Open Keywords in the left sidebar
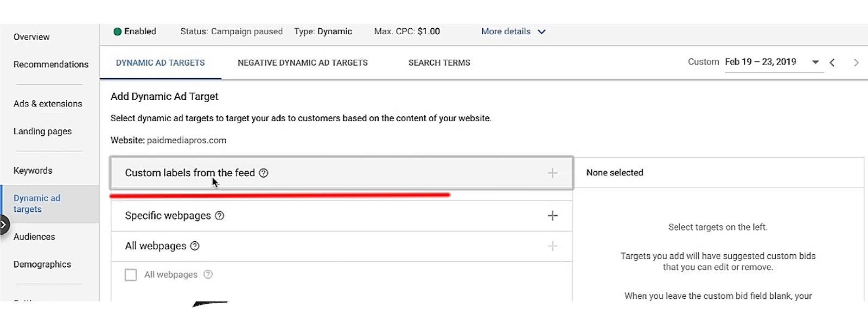 click(x=33, y=171)
